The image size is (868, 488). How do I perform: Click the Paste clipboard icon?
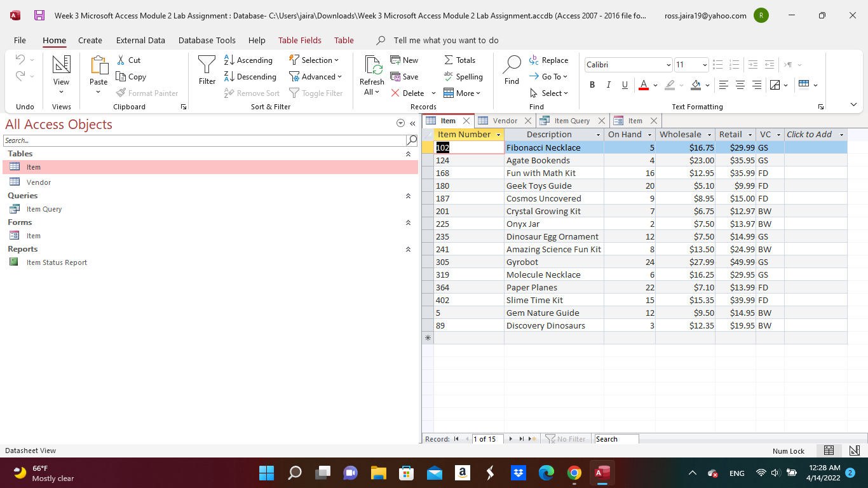98,65
